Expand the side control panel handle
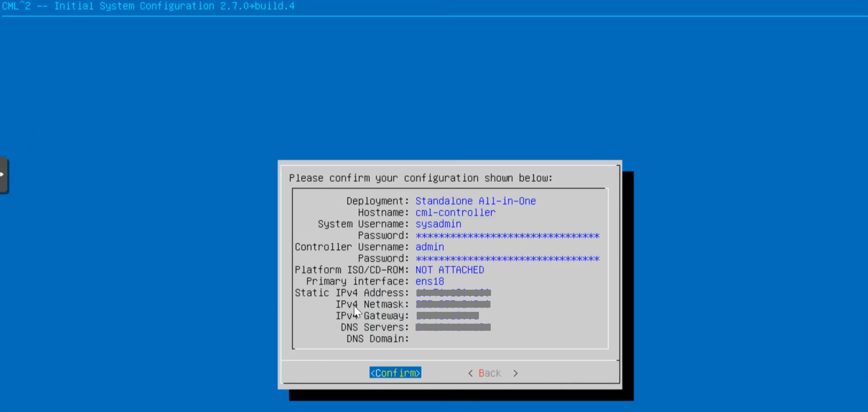The image size is (868, 412). pyautogui.click(x=3, y=175)
